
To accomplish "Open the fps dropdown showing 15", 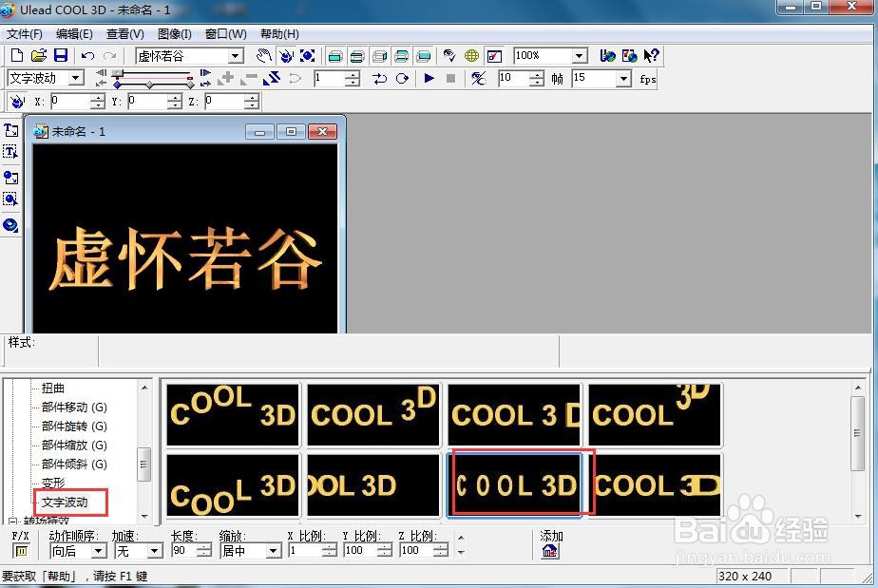I will tap(624, 79).
